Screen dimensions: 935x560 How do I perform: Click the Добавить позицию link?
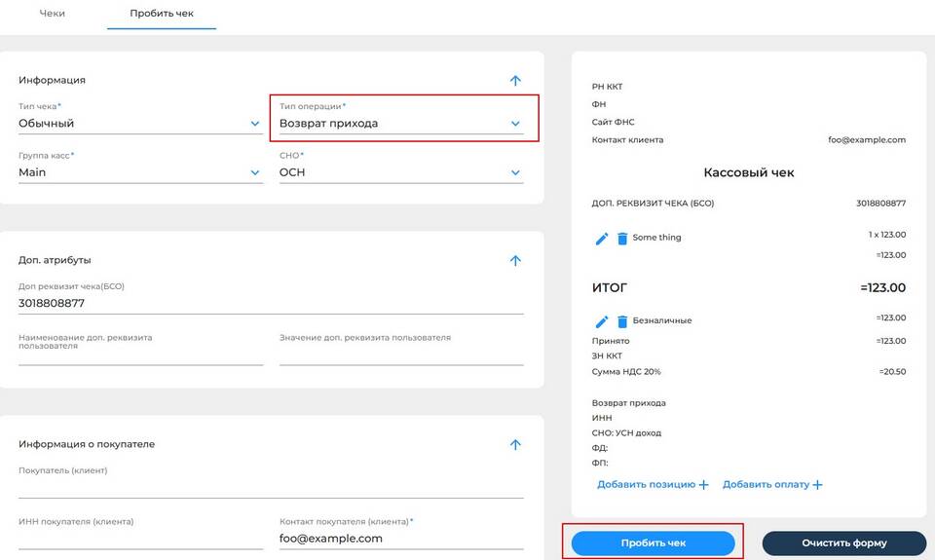tap(653, 485)
